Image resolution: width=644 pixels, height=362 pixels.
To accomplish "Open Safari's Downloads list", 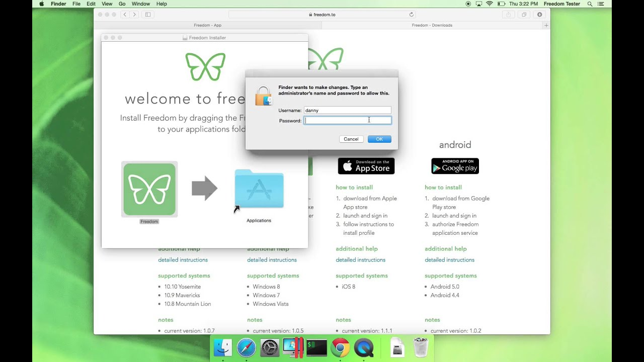I will coord(540,15).
